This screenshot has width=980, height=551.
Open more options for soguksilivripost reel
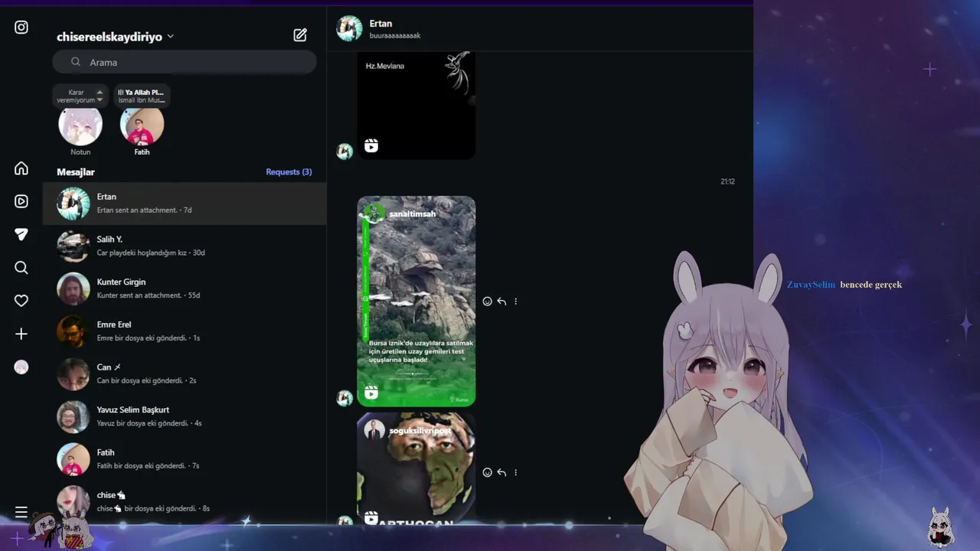515,472
